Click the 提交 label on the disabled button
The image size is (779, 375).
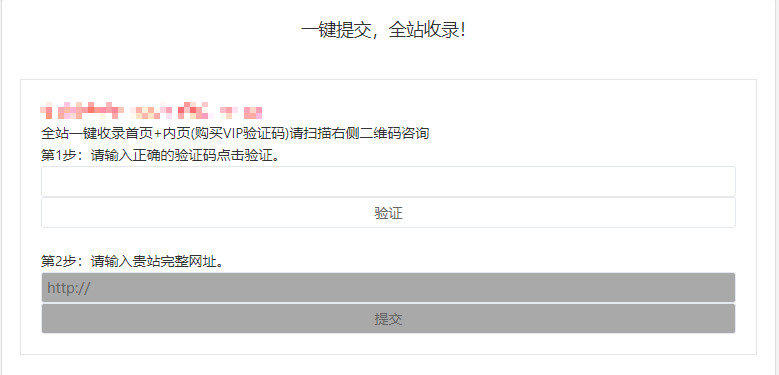pyautogui.click(x=388, y=319)
